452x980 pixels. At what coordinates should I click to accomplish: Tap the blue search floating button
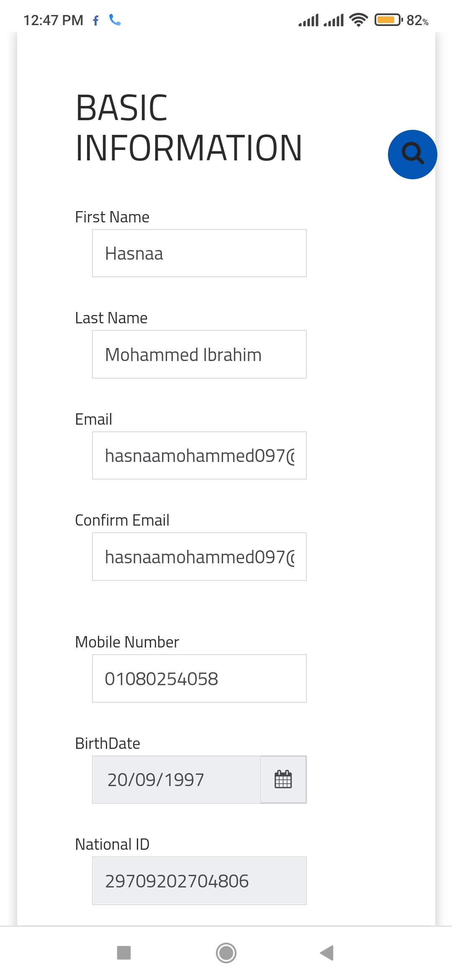point(412,155)
